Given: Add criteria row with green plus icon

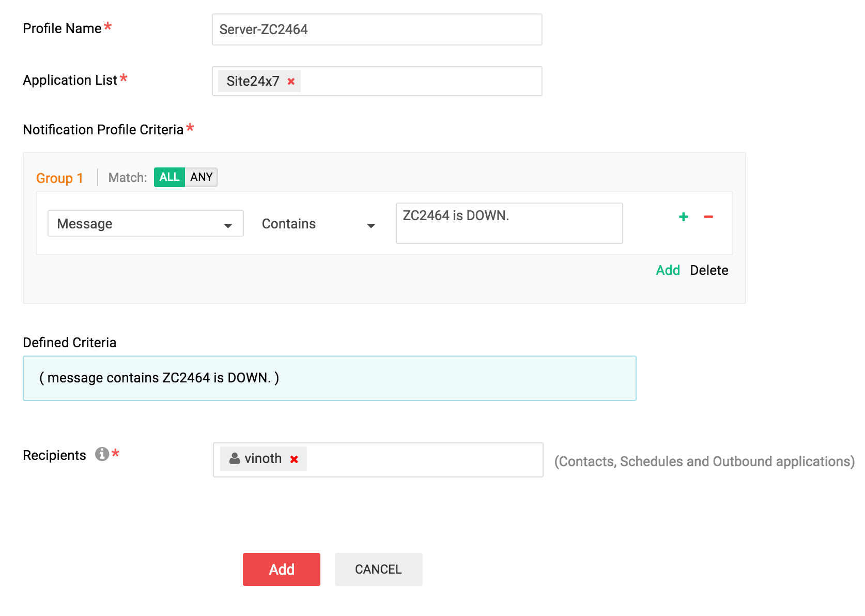Looking at the screenshot, I should (683, 217).
